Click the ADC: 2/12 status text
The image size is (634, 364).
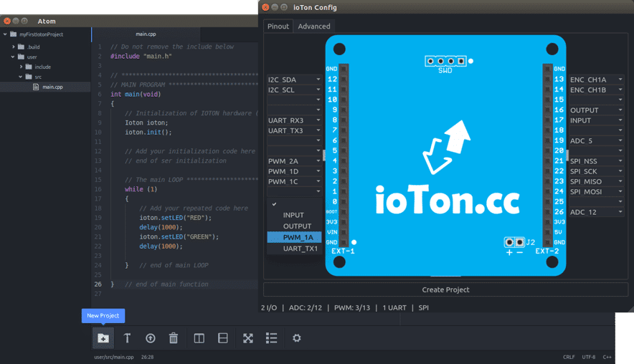pos(306,308)
